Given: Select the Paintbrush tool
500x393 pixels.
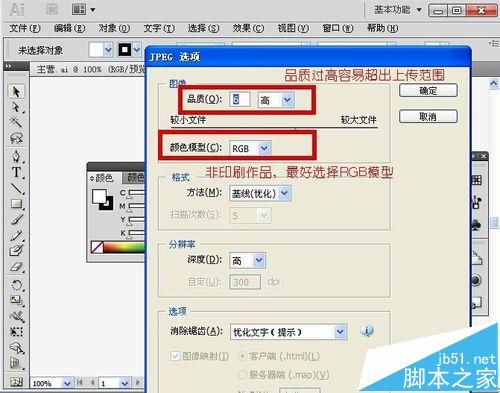Looking at the screenshot, I should 16,219.
